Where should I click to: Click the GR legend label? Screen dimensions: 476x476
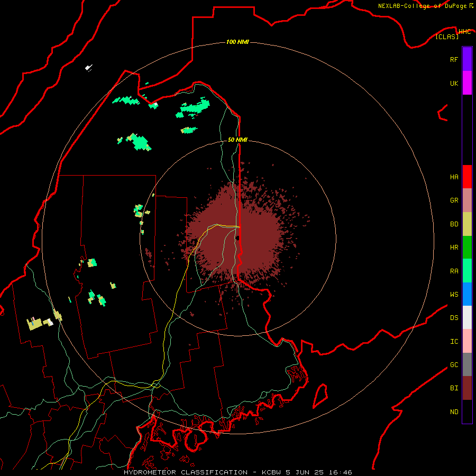tap(454, 200)
